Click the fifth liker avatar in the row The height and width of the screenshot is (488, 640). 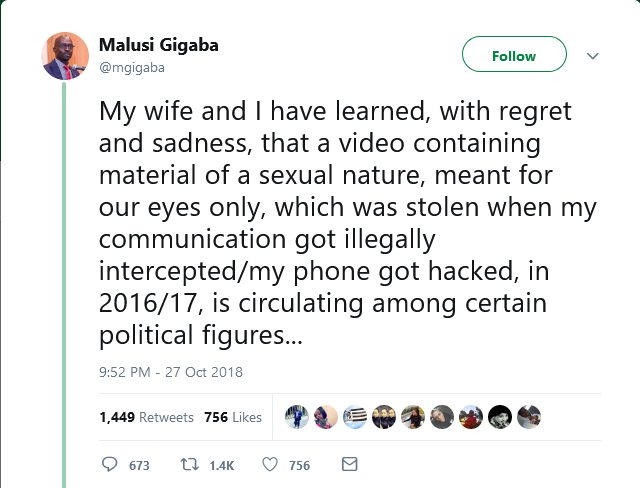coord(413,417)
